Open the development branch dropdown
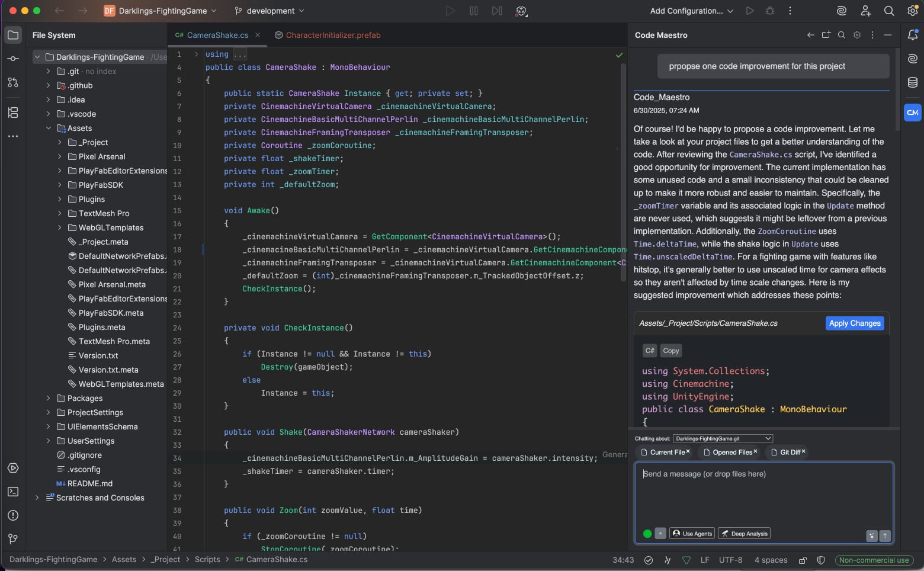924x571 pixels. point(269,11)
